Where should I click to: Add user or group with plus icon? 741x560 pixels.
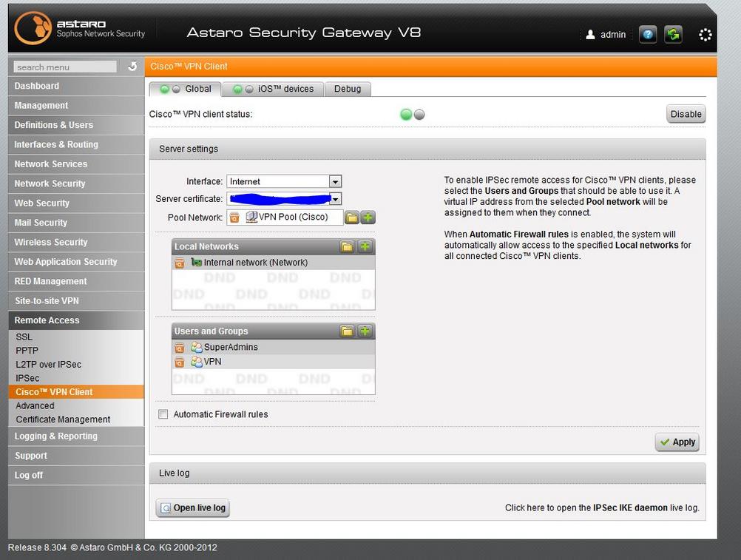point(365,331)
